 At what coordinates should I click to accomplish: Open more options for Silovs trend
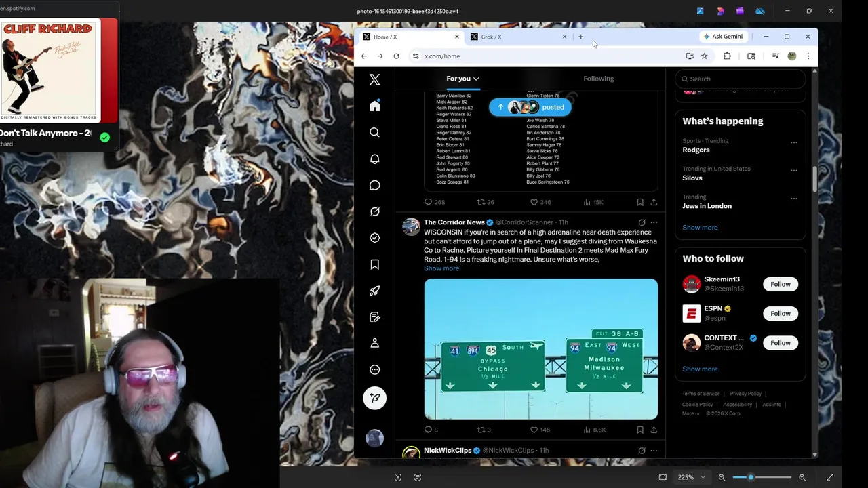coord(793,170)
